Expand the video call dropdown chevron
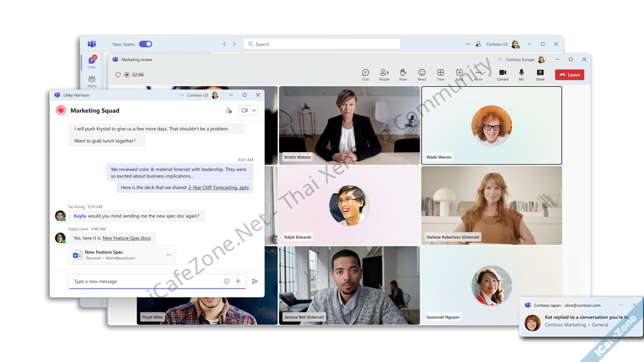 click(x=254, y=111)
